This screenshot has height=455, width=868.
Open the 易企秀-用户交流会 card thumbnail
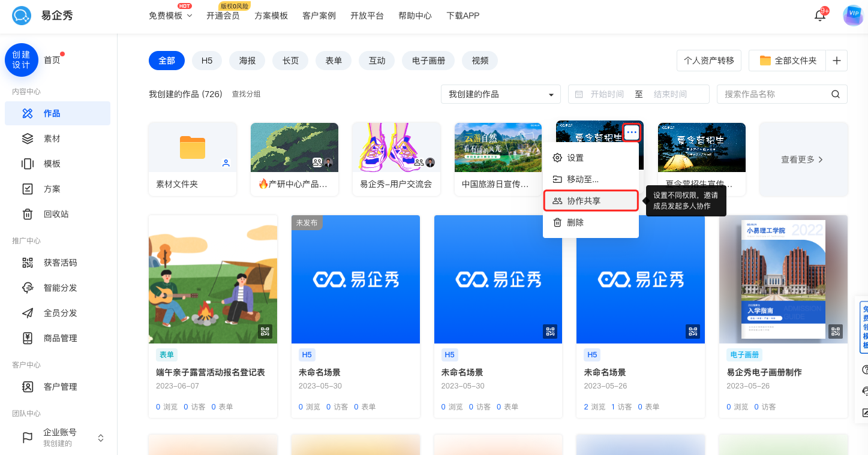coord(397,147)
